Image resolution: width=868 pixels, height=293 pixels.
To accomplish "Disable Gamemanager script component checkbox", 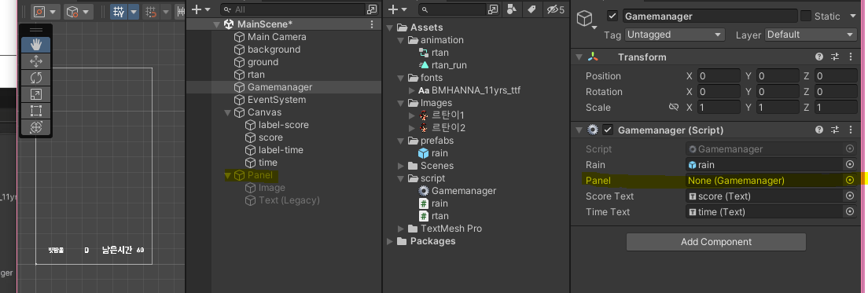I will [x=608, y=130].
